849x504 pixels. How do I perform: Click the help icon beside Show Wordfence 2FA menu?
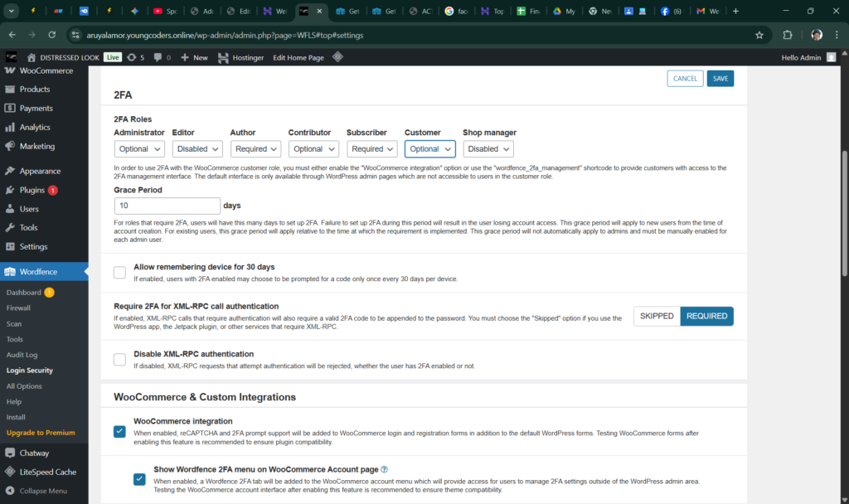(384, 469)
